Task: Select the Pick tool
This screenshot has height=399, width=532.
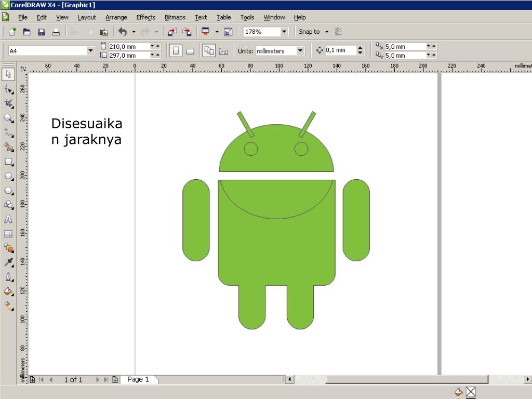Action: [x=8, y=74]
